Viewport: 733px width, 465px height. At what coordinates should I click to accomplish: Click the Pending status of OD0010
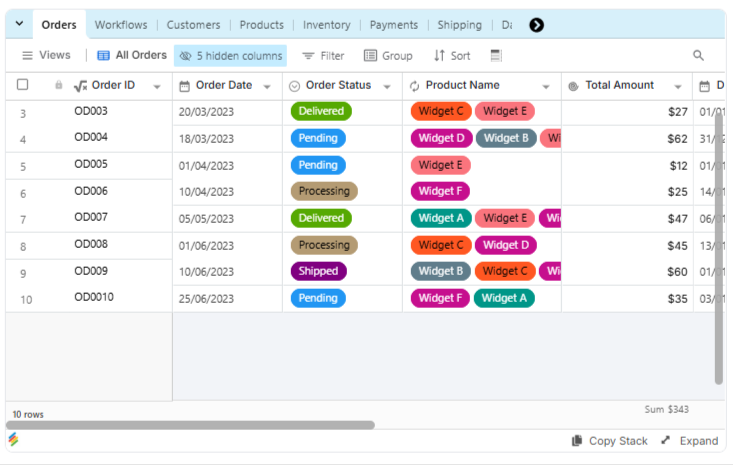click(x=318, y=298)
